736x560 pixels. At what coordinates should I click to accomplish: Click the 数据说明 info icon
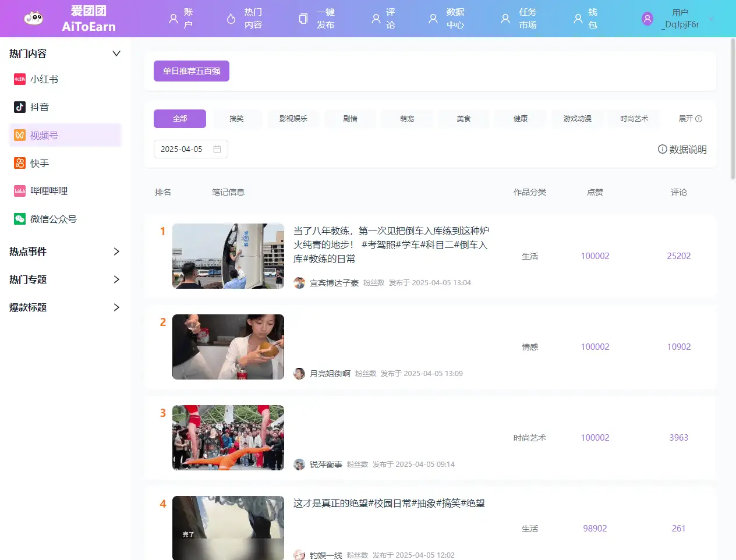click(662, 149)
